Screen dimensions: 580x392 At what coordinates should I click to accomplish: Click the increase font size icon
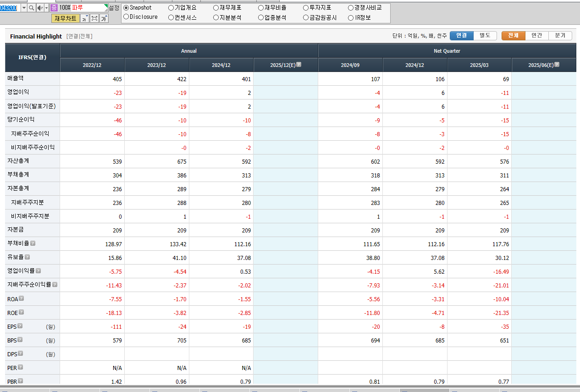tap(104, 18)
